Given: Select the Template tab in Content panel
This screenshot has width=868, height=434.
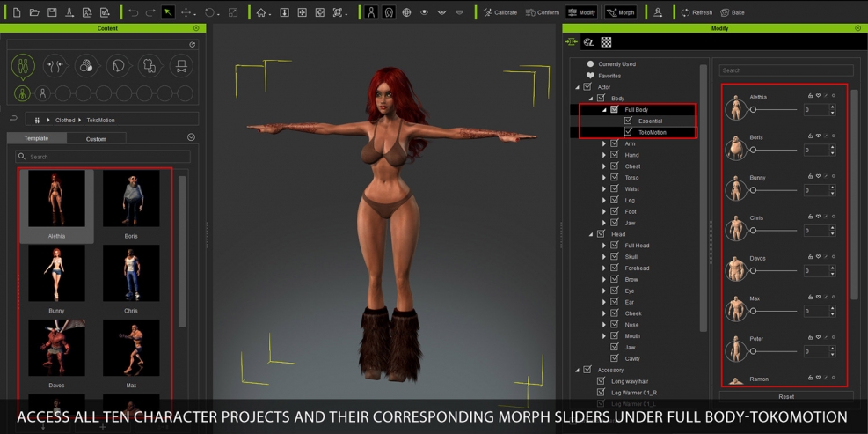Looking at the screenshot, I should tap(36, 139).
